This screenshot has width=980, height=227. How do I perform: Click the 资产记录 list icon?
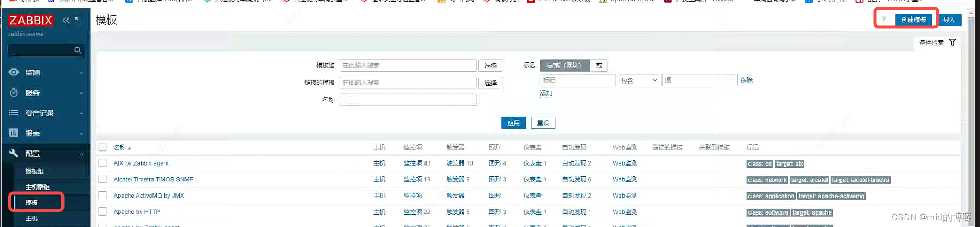14,113
